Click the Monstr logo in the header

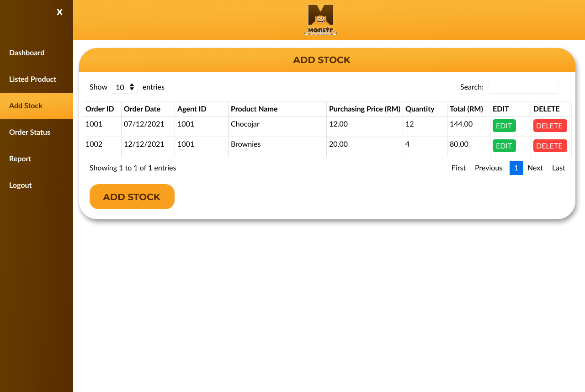click(x=320, y=20)
